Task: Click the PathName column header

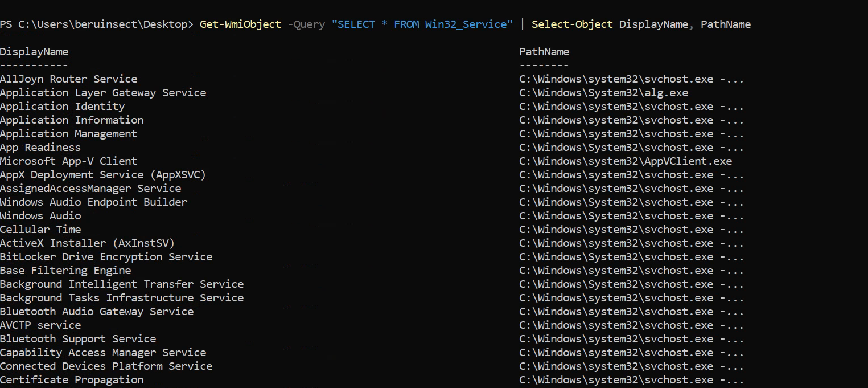Action: pos(544,52)
